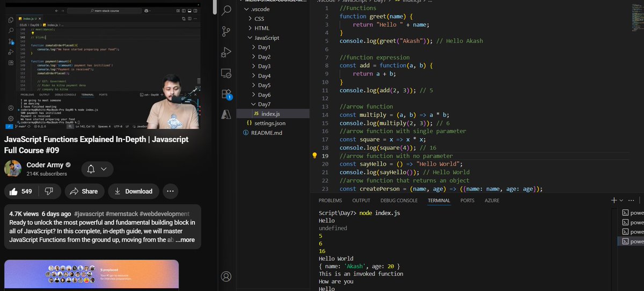Open YouTube more actions ellipsis button
The width and height of the screenshot is (644, 291).
[x=170, y=191]
